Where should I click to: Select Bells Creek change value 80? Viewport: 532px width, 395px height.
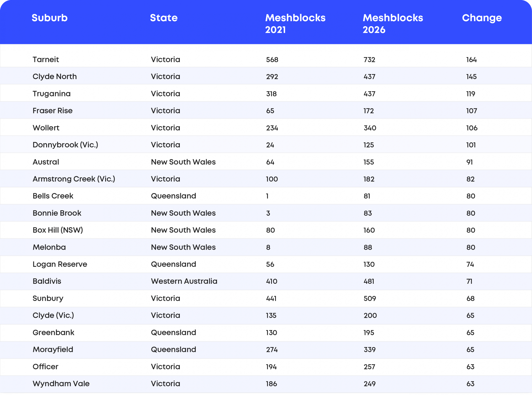coord(470,196)
